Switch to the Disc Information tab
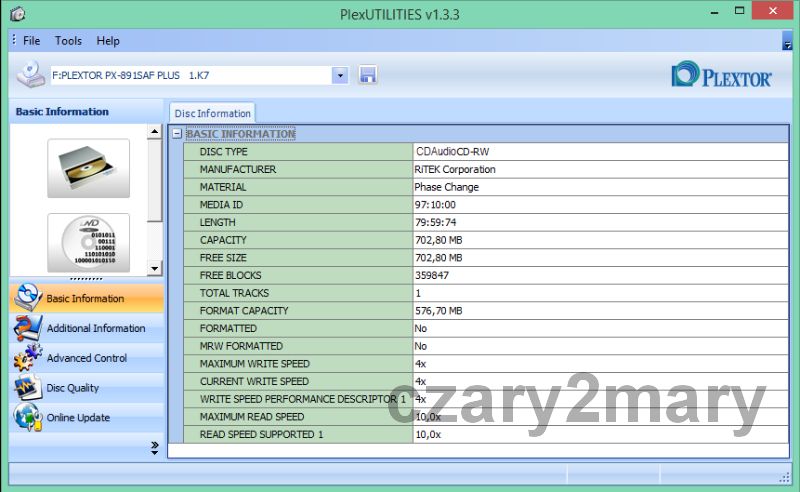800x492 pixels. tap(212, 113)
